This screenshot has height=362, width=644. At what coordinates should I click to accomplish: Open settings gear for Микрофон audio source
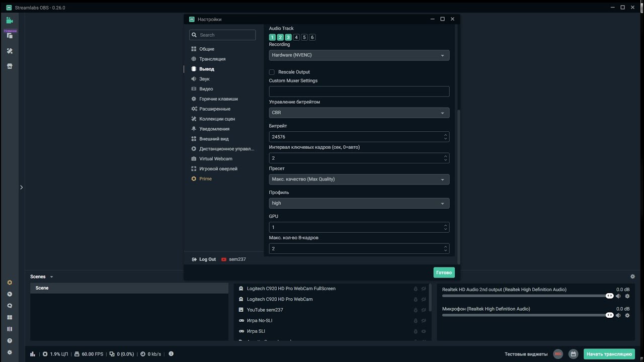[627, 315]
